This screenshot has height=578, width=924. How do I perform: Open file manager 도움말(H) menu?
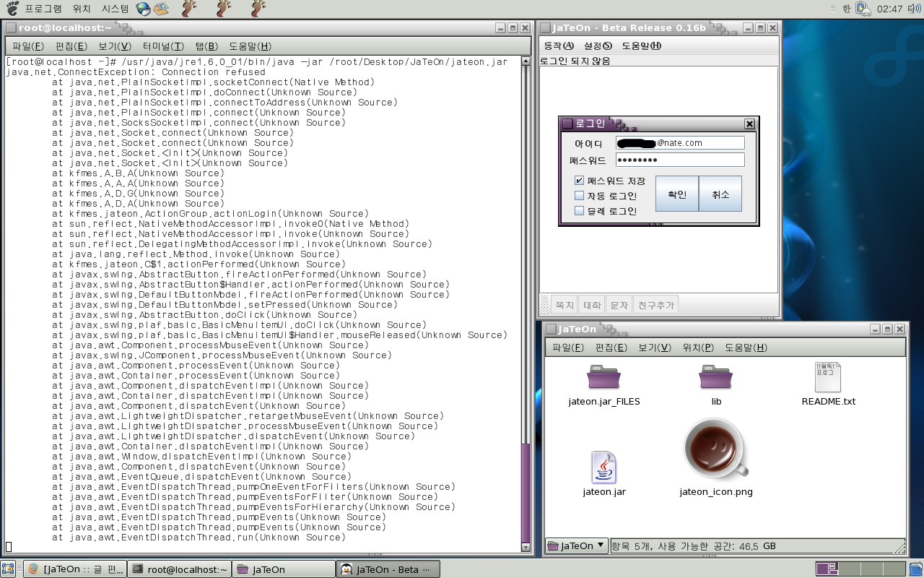coord(746,348)
